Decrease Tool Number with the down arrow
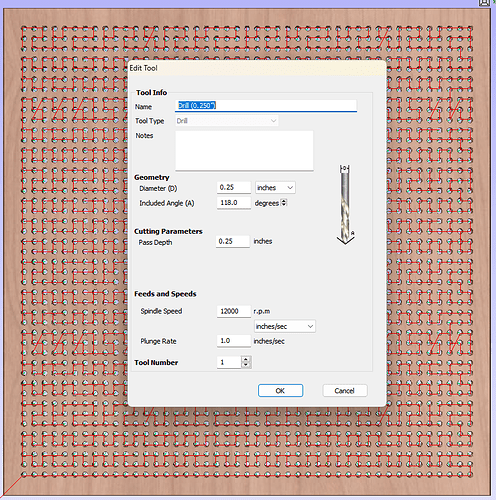The image size is (496, 500). point(246,365)
